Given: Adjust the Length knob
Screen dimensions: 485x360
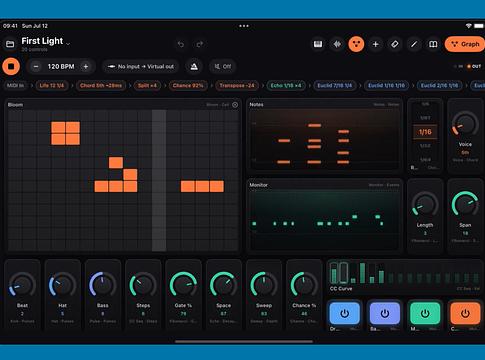Looking at the screenshot, I should coord(425,204).
